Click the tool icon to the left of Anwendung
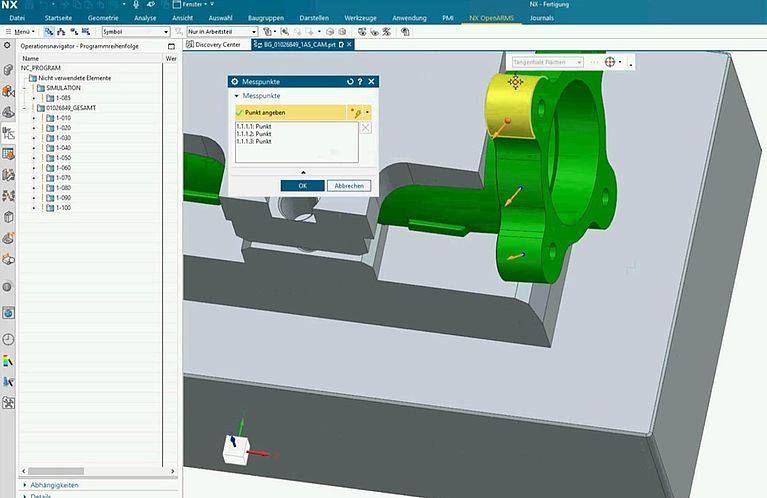 (362, 32)
